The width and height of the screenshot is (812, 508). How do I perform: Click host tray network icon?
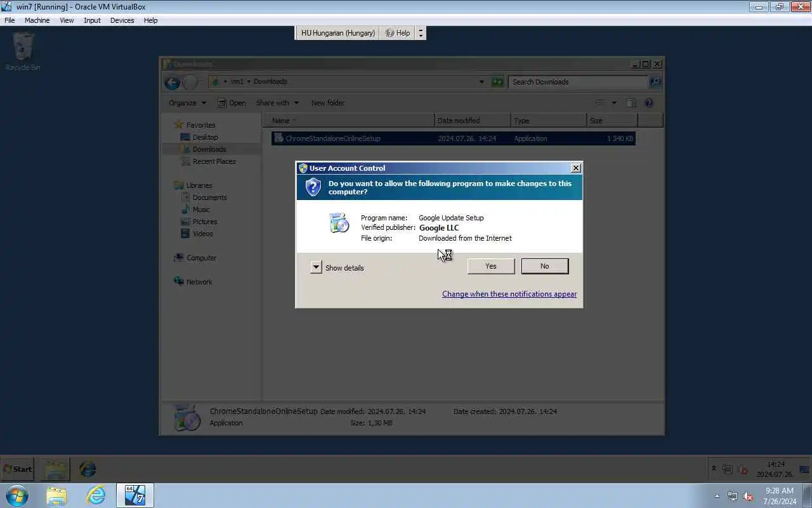click(x=733, y=496)
